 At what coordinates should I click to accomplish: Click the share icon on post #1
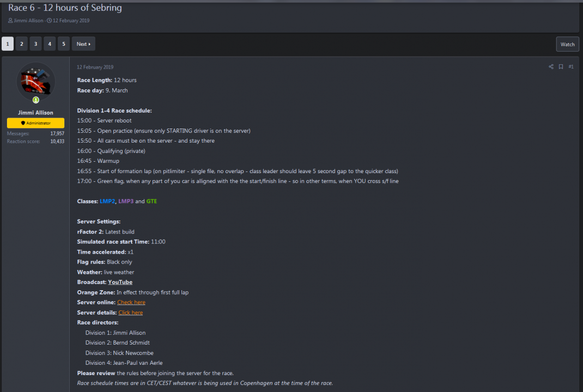[551, 67]
